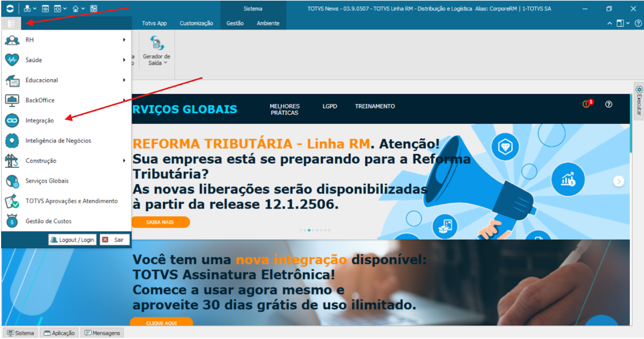
Task: Click the CLIQUE AQUI orange button
Action: (161, 322)
